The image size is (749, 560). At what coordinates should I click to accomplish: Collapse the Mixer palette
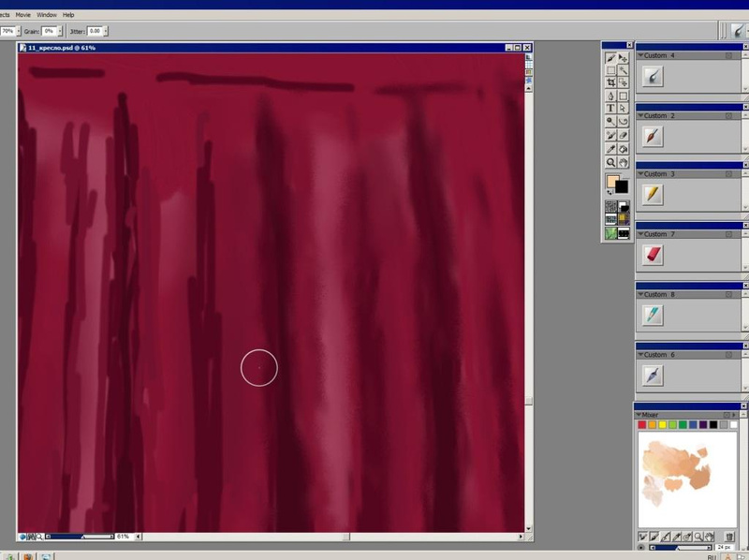pos(639,415)
